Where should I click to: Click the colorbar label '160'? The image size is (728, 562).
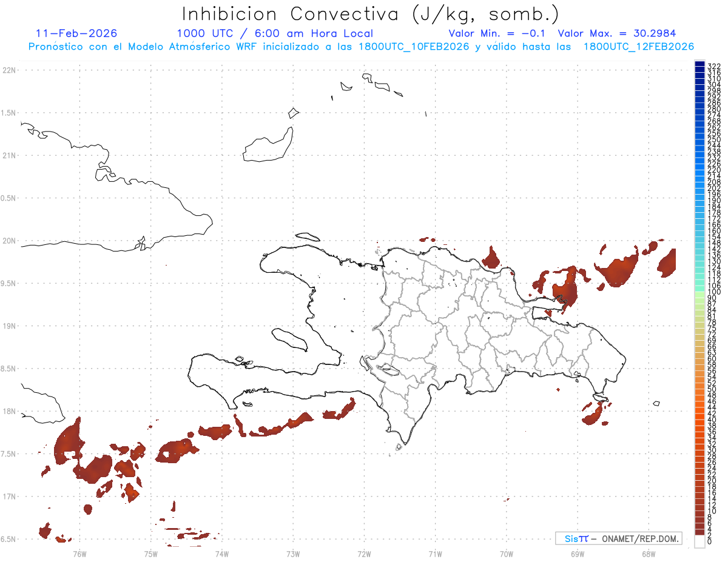(x=715, y=231)
